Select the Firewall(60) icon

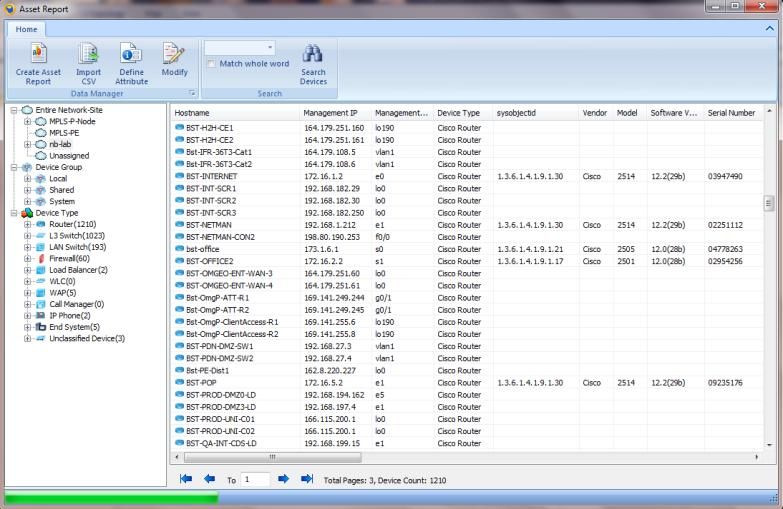pos(41,259)
